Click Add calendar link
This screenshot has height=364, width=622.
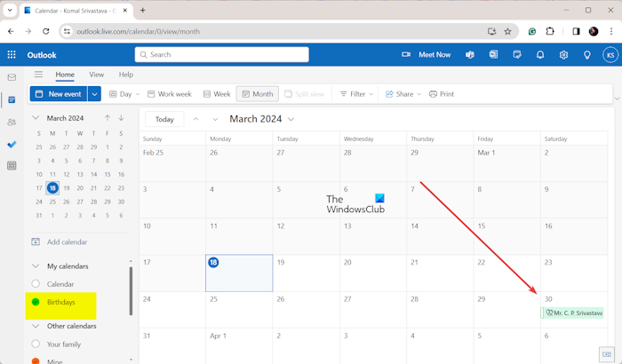coord(60,241)
